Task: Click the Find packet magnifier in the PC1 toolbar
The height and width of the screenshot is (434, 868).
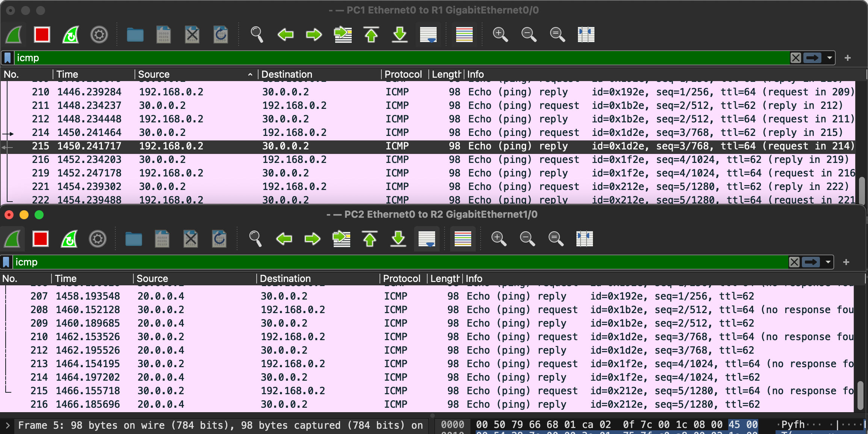Action: pos(257,35)
